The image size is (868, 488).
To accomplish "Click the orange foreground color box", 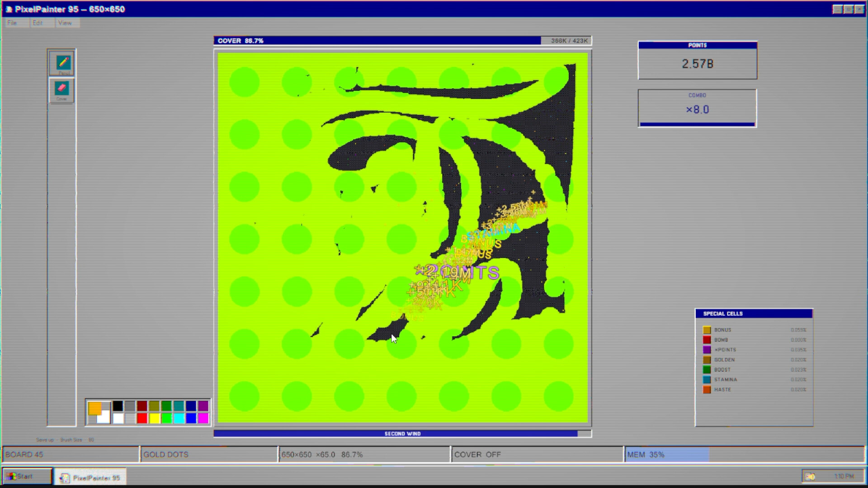I will (x=94, y=408).
